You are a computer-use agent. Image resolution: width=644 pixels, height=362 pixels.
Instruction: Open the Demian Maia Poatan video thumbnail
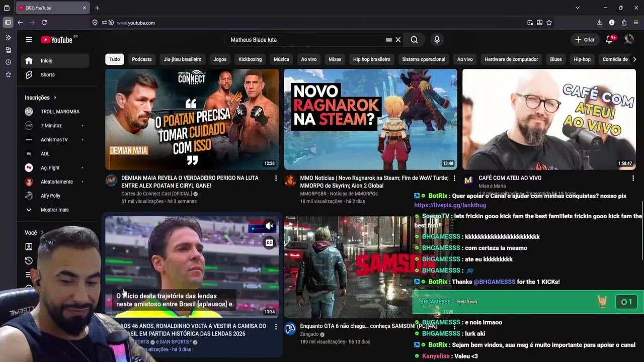pos(192,119)
